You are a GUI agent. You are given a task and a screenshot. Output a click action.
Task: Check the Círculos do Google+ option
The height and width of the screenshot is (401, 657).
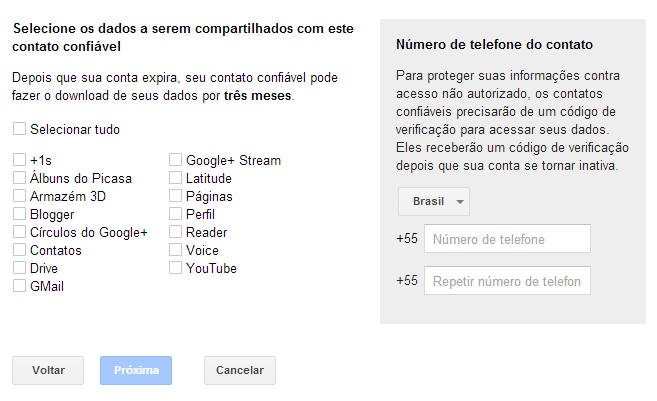[x=20, y=232]
